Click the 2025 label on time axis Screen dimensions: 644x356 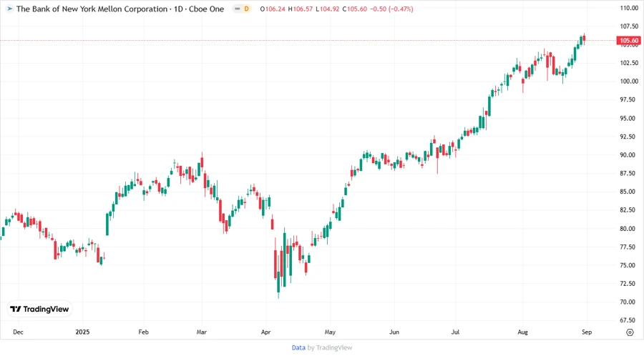pyautogui.click(x=82, y=332)
